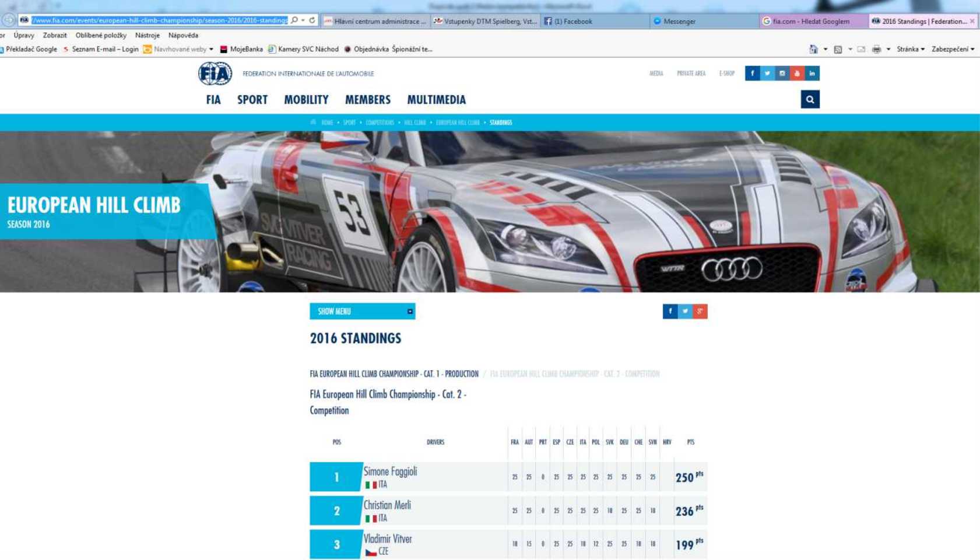Open the Instagram icon in the header
This screenshot has height=560, width=980.
pyautogui.click(x=782, y=73)
